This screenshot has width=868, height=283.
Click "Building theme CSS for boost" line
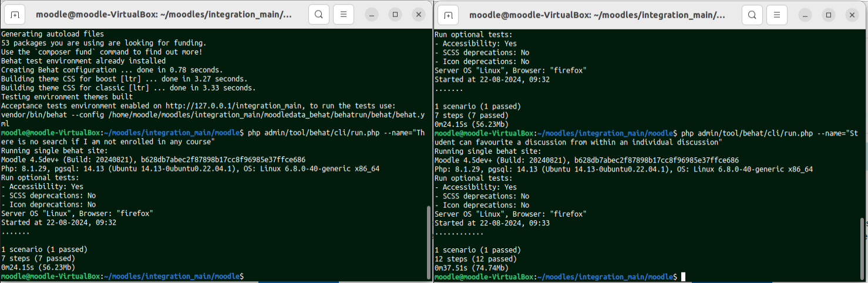pos(124,79)
